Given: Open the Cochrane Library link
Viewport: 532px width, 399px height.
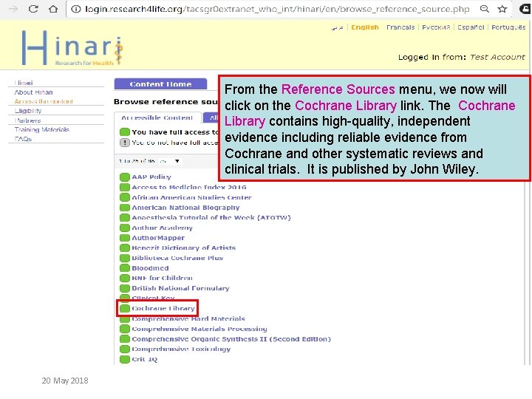Looking at the screenshot, I should (x=163, y=308).
